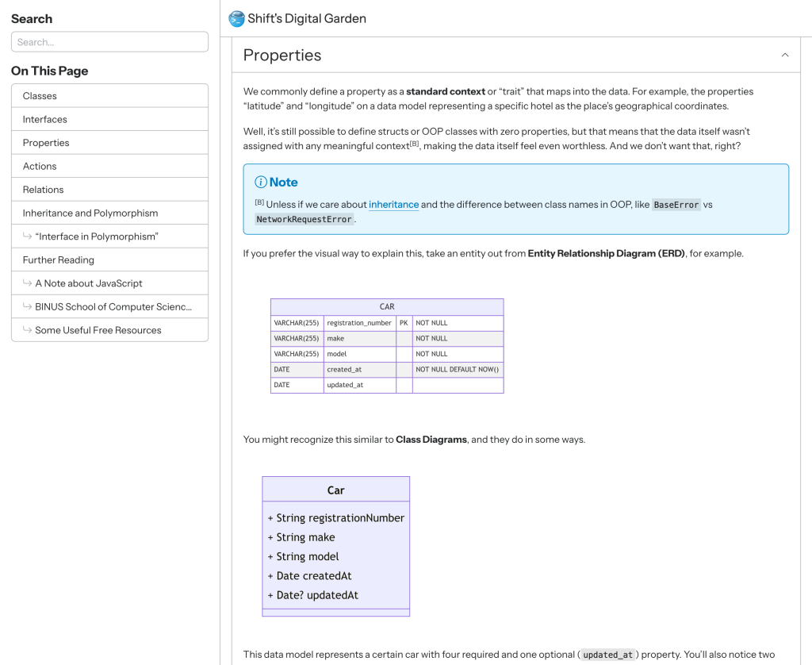Select Properties in the On This Page list
Viewport: 812px width, 665px height.
109,142
